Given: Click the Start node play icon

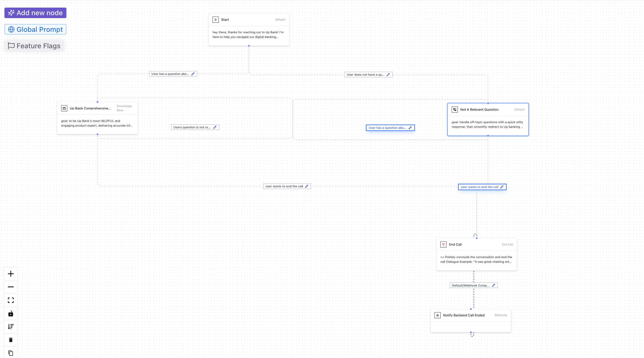Looking at the screenshot, I should (x=215, y=20).
